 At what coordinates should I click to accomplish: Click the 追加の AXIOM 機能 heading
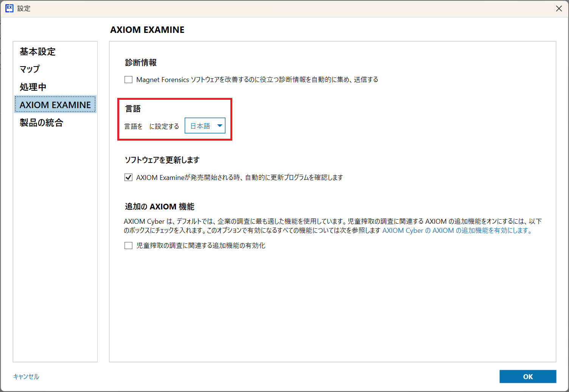[160, 207]
